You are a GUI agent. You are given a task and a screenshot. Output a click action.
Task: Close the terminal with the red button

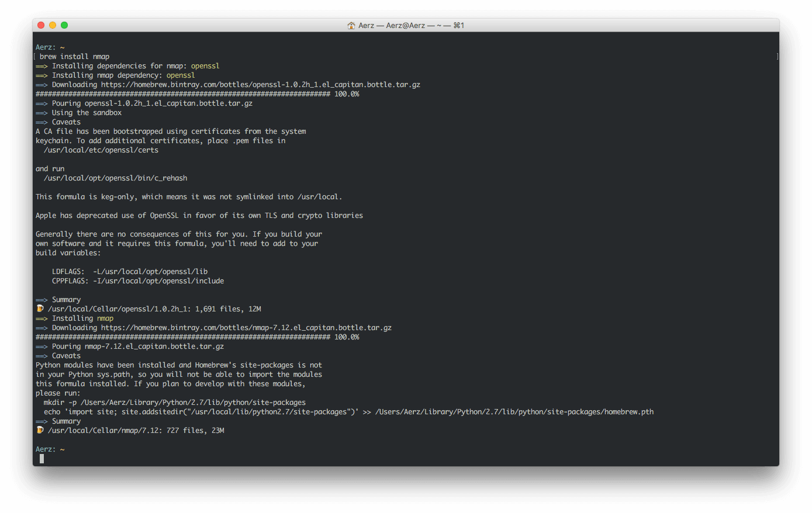[41, 25]
